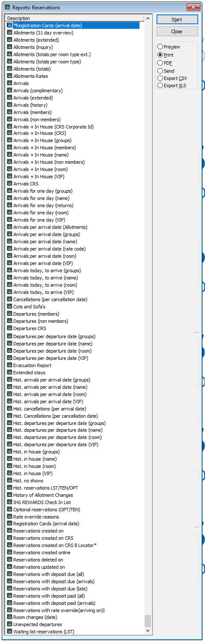
Task: Click the Close button
Action: coord(177,31)
